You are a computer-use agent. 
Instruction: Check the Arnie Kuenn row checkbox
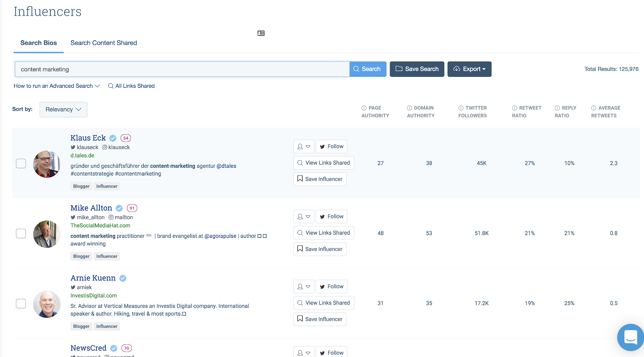(x=21, y=303)
